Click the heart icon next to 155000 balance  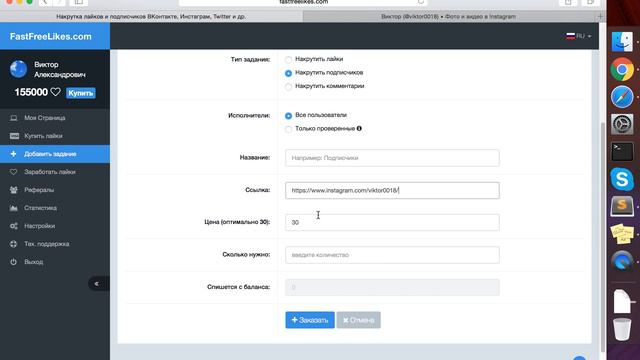tap(56, 92)
